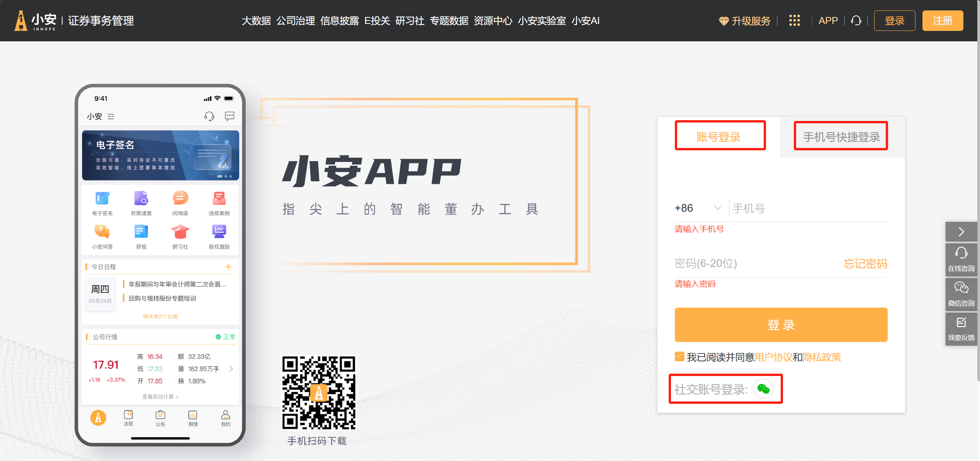Open the 研习社 navigation item
This screenshot has height=461, width=980.
click(x=410, y=21)
